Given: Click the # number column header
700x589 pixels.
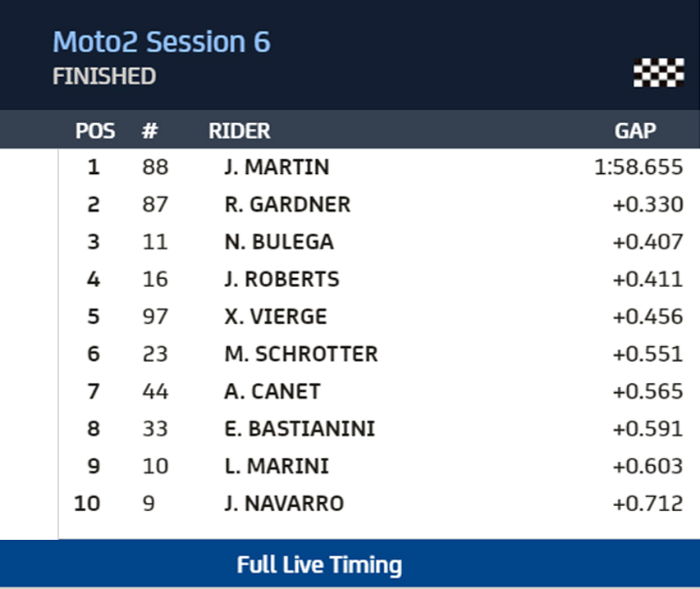Looking at the screenshot, I should tap(149, 130).
